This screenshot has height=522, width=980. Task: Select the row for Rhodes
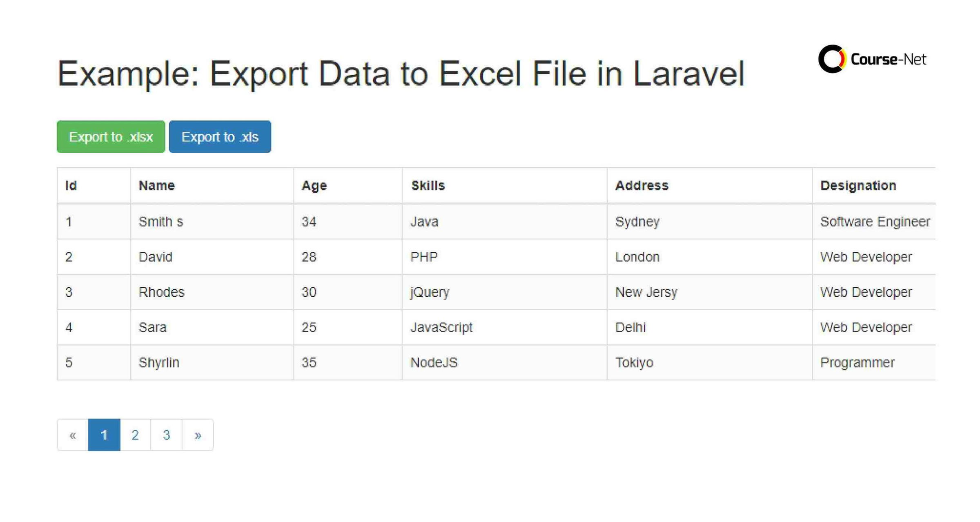pyautogui.click(x=161, y=291)
